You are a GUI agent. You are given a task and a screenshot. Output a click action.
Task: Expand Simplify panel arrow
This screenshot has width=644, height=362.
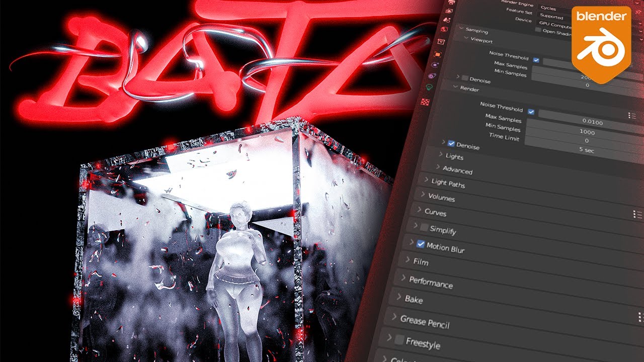[x=416, y=225]
